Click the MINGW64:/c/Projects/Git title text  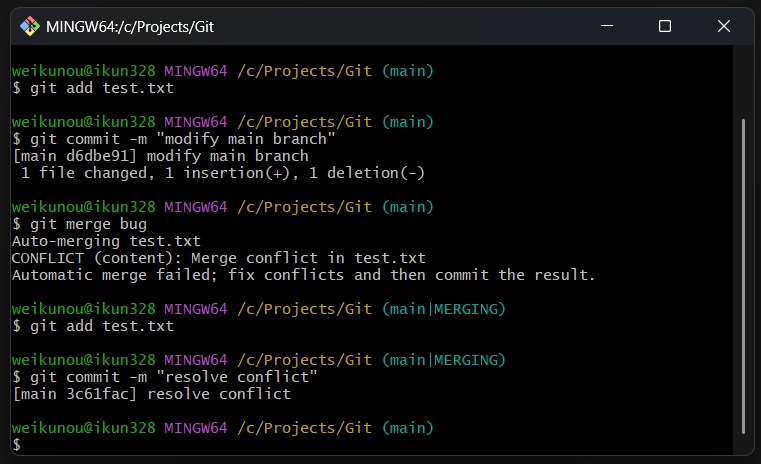(x=130, y=27)
